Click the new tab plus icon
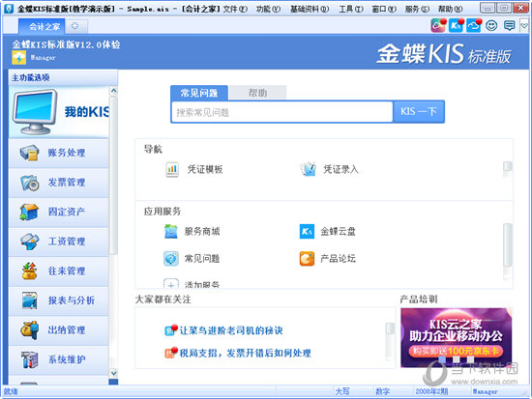 pos(75,26)
